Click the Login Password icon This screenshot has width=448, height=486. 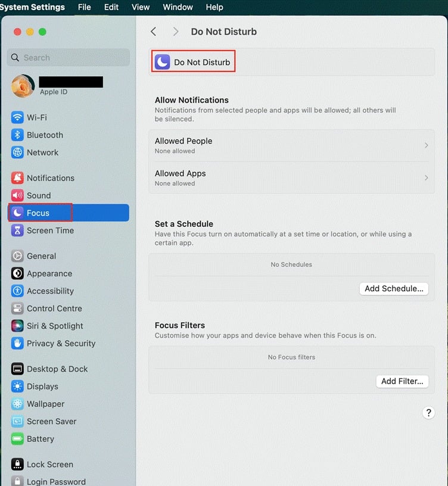[x=17, y=481]
